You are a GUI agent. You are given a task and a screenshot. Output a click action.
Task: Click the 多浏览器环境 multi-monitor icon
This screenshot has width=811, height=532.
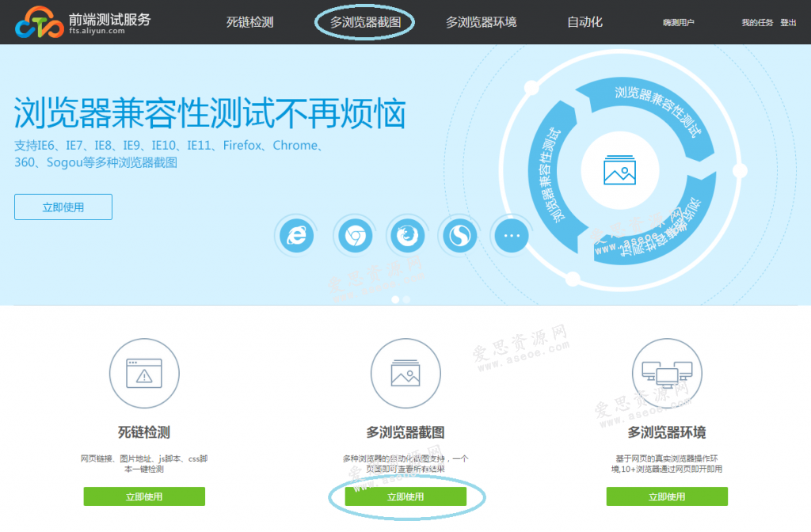666,373
